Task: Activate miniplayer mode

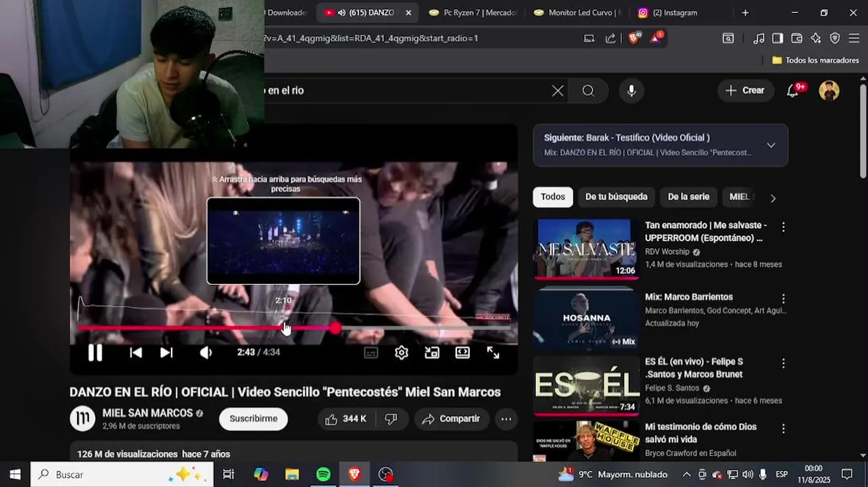Action: coord(432,352)
